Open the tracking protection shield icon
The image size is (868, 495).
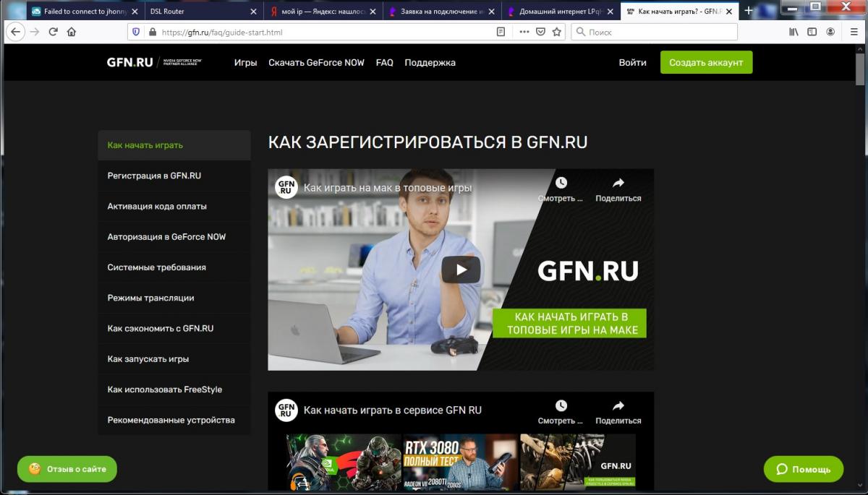(x=135, y=32)
